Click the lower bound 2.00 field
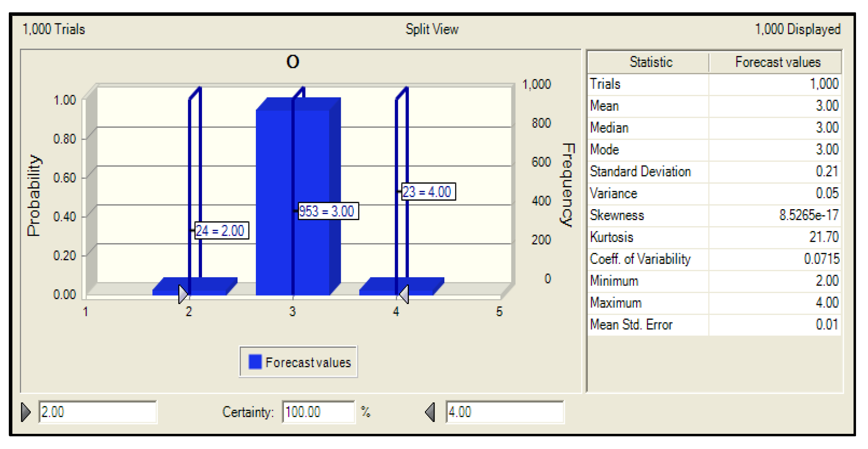The image size is (868, 449). [x=97, y=412]
